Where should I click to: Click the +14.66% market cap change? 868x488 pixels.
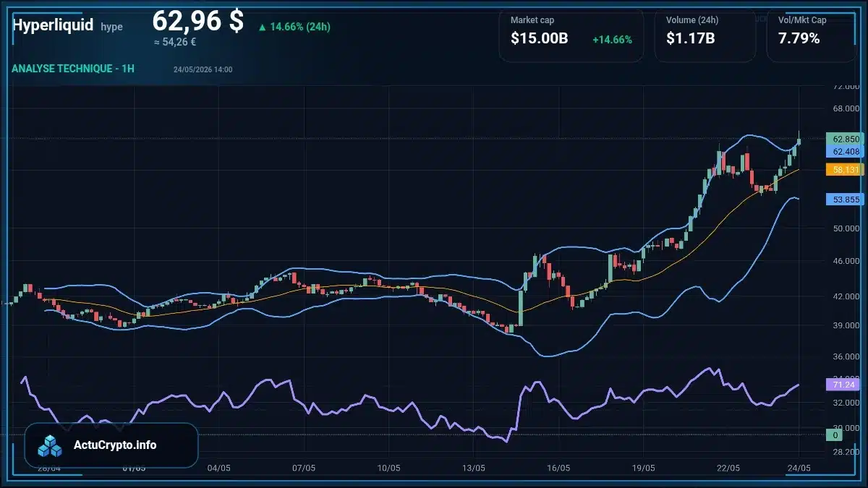click(612, 39)
